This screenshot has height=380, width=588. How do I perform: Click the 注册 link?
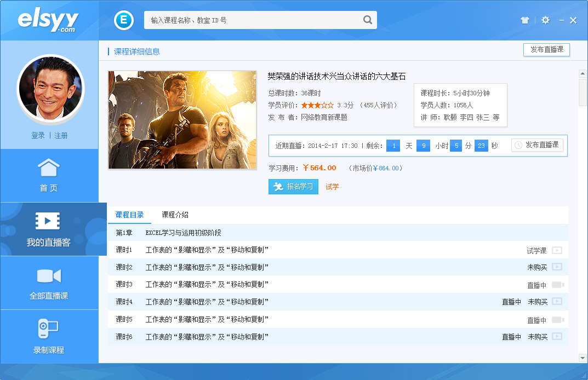point(61,135)
